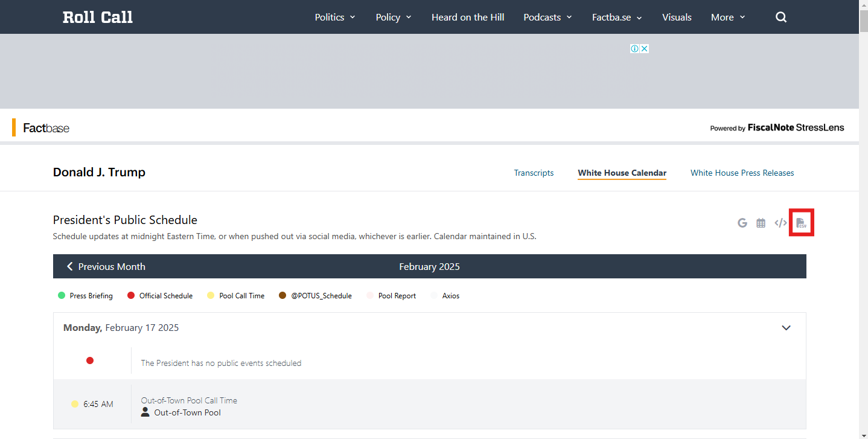This screenshot has height=439, width=868.
Task: Toggle the Pool Call Time legend filter
Action: coord(236,296)
